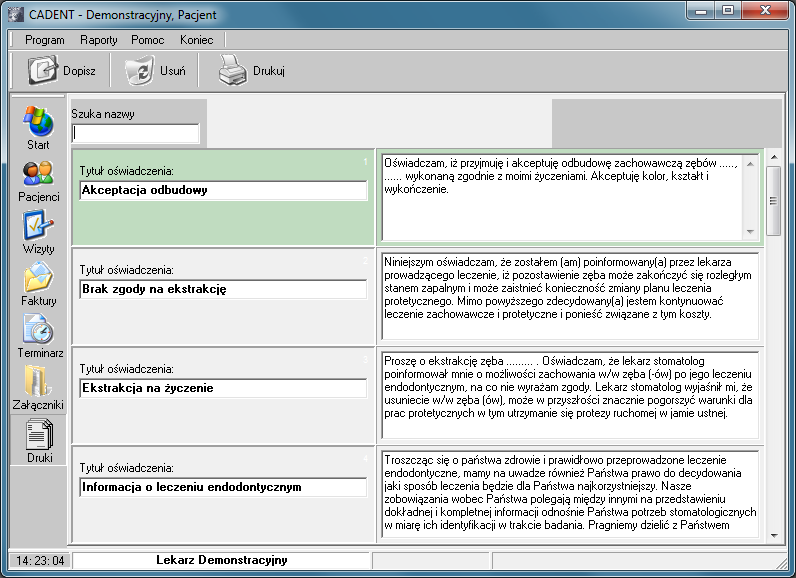Click the main list vertical scrollbar thumb
796x578 pixels.
pyautogui.click(x=773, y=200)
